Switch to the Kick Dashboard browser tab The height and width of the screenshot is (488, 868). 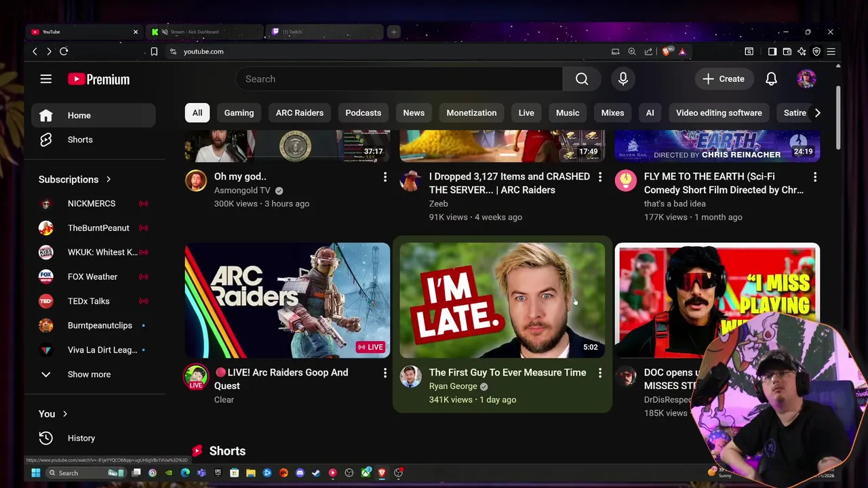click(x=203, y=32)
